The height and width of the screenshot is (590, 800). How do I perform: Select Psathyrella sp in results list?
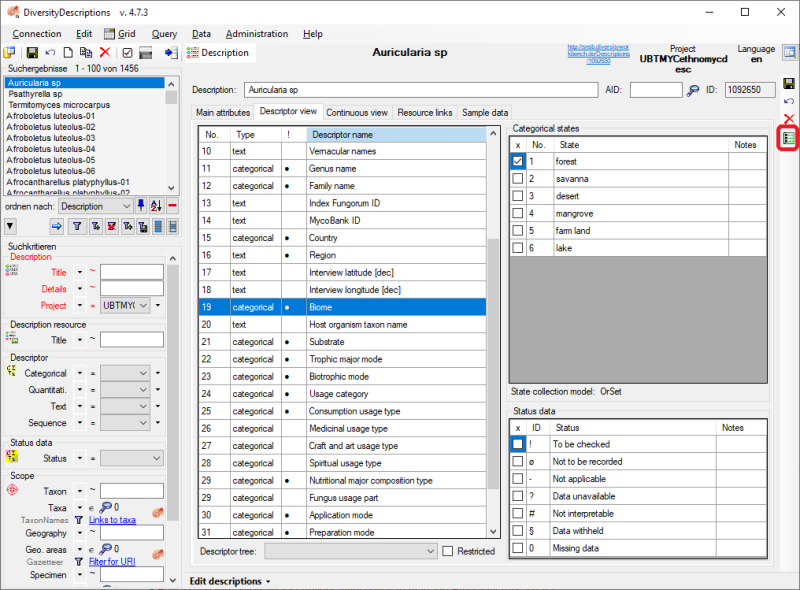[35, 94]
